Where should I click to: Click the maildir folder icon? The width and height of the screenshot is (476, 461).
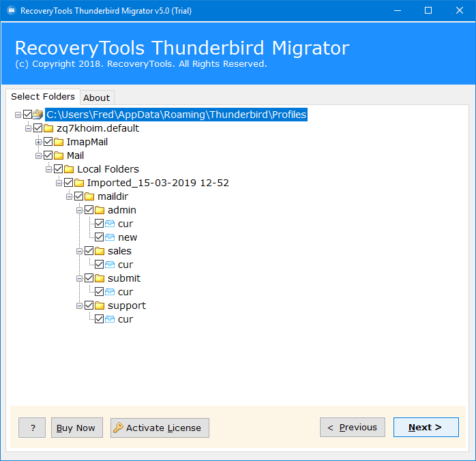tap(89, 196)
